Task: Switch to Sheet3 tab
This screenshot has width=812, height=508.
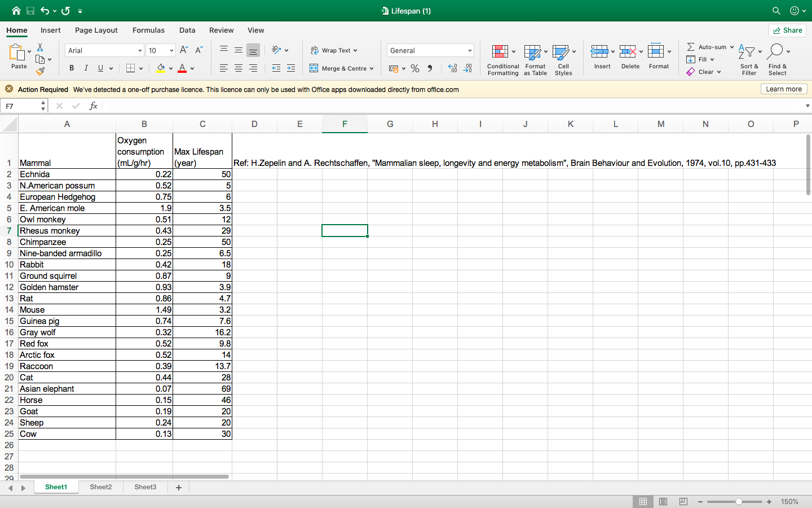Action: 145,487
